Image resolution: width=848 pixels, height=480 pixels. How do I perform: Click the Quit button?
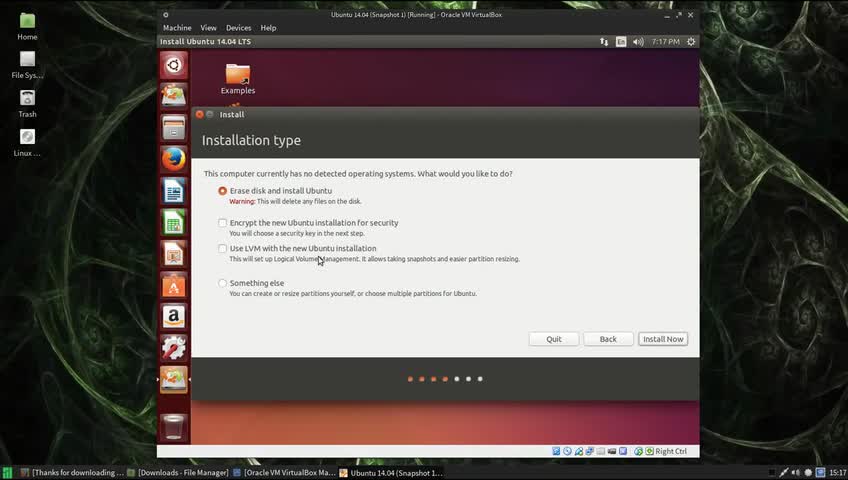pyautogui.click(x=554, y=339)
